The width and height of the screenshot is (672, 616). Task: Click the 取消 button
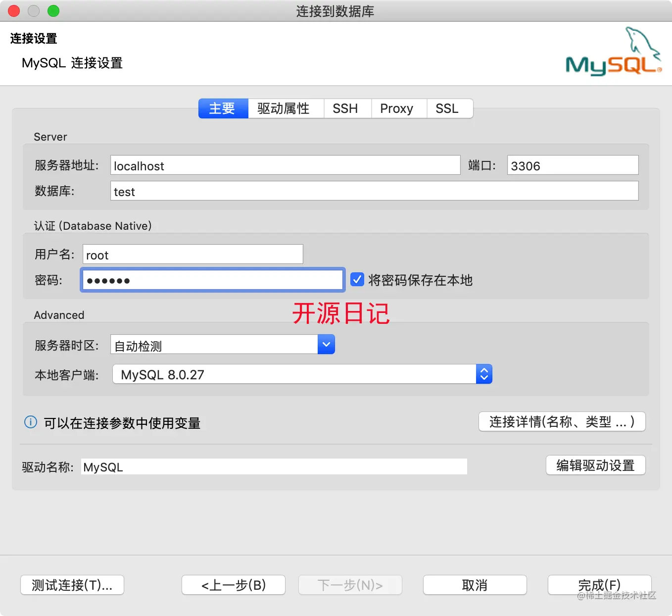click(475, 585)
